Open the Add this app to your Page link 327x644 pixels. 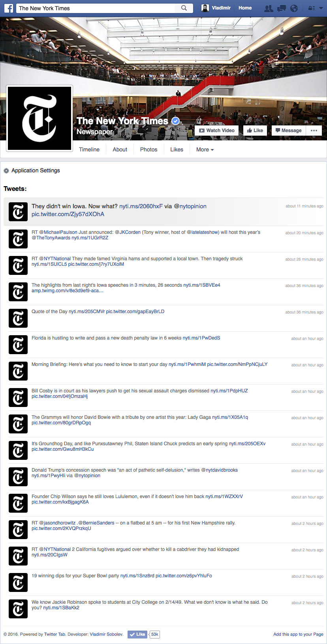coord(298,634)
